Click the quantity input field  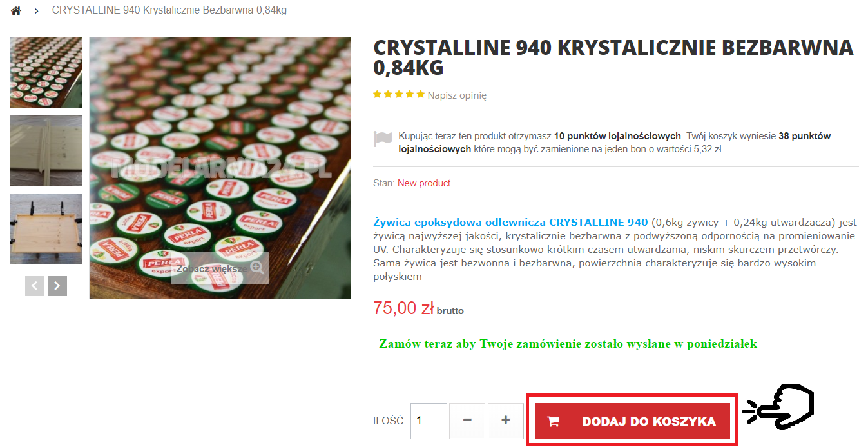click(x=429, y=421)
